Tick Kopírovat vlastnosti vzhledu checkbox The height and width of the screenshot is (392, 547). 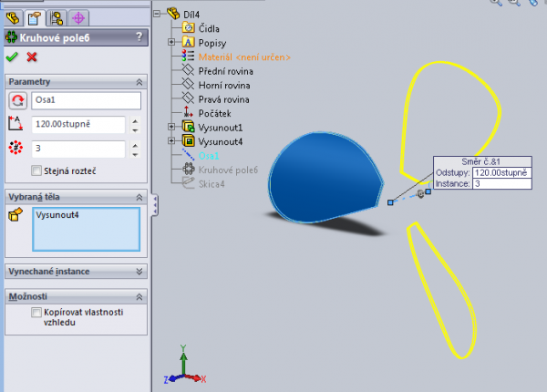pyautogui.click(x=36, y=312)
